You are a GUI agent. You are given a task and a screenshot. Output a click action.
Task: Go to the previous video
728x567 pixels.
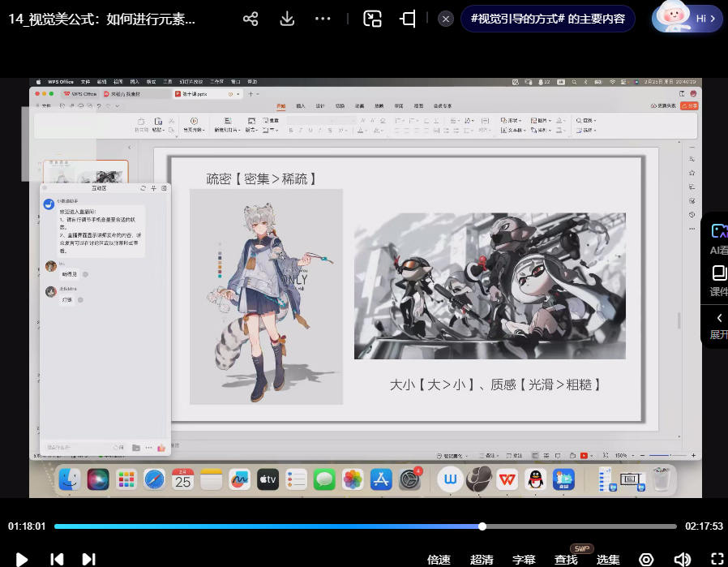[x=57, y=559]
